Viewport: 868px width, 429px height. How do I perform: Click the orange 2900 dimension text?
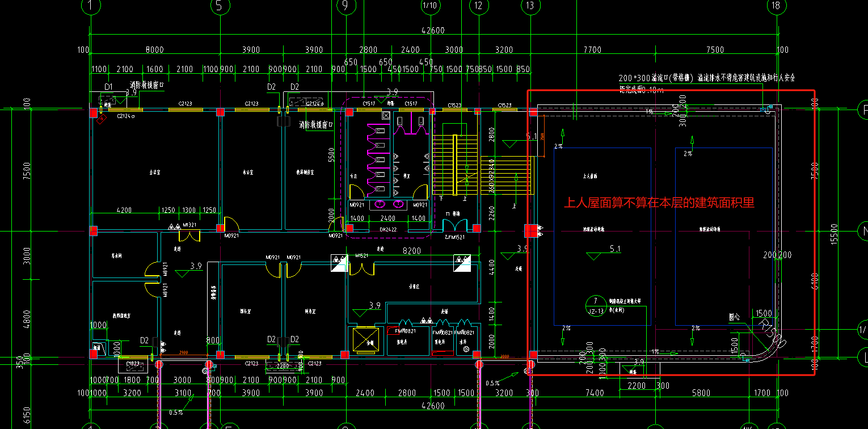[x=184, y=352]
